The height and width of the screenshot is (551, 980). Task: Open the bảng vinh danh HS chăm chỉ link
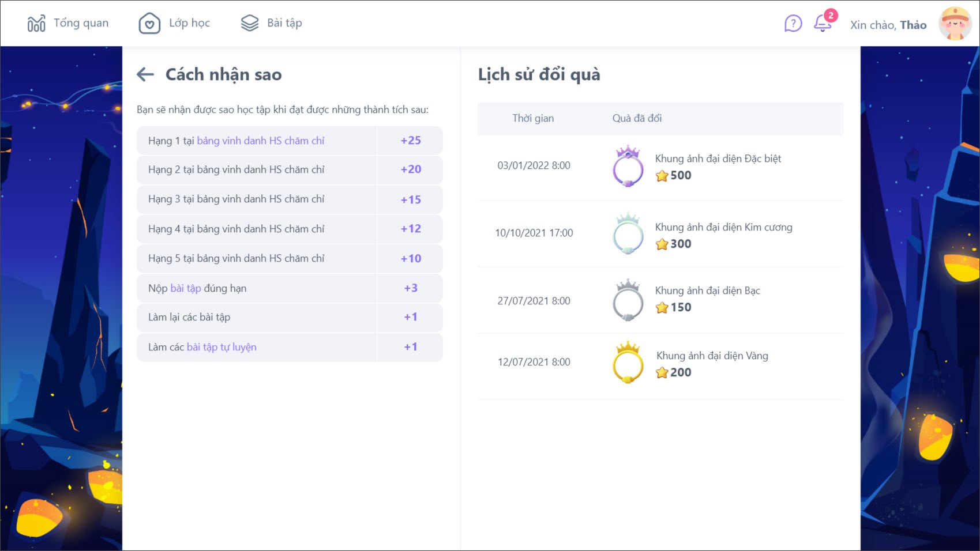pos(261,141)
